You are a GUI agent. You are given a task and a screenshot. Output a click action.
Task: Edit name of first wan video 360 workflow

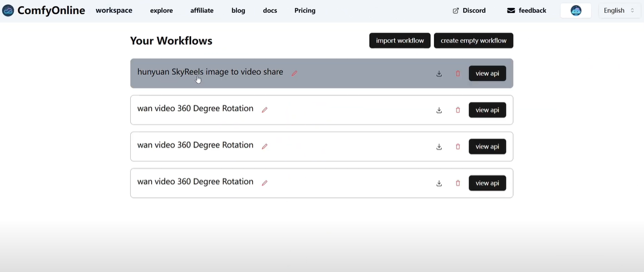265,110
